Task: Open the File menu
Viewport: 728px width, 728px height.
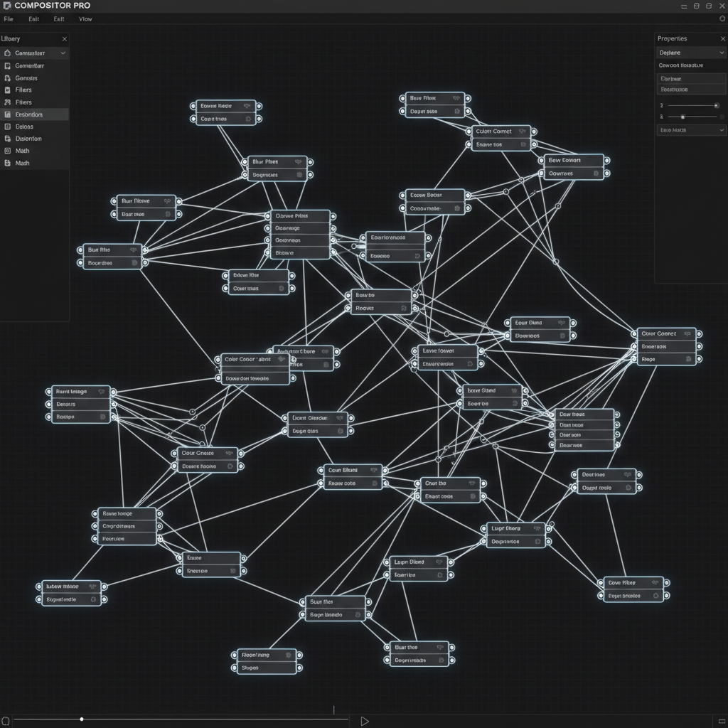Action: pyautogui.click(x=9, y=19)
